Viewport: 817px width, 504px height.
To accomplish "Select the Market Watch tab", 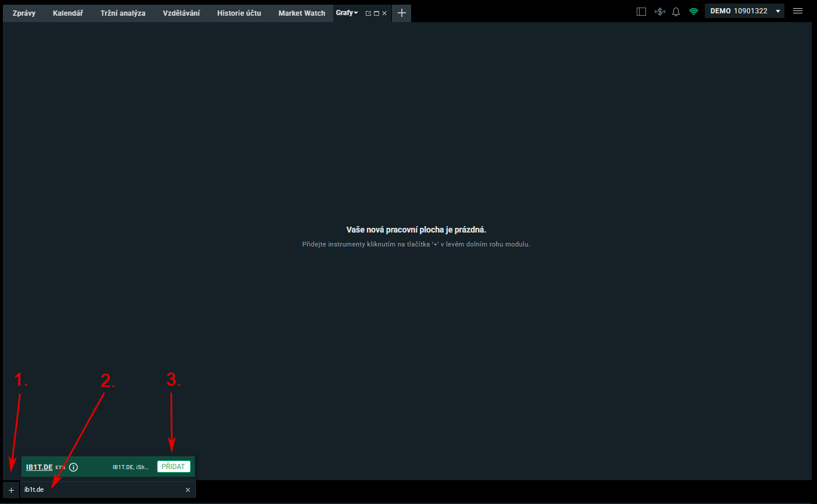I will tap(302, 13).
